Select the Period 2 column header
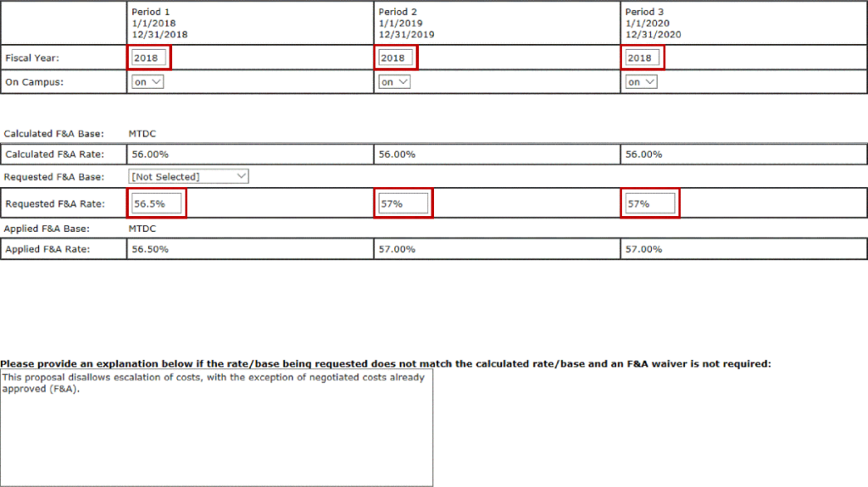 [x=406, y=24]
